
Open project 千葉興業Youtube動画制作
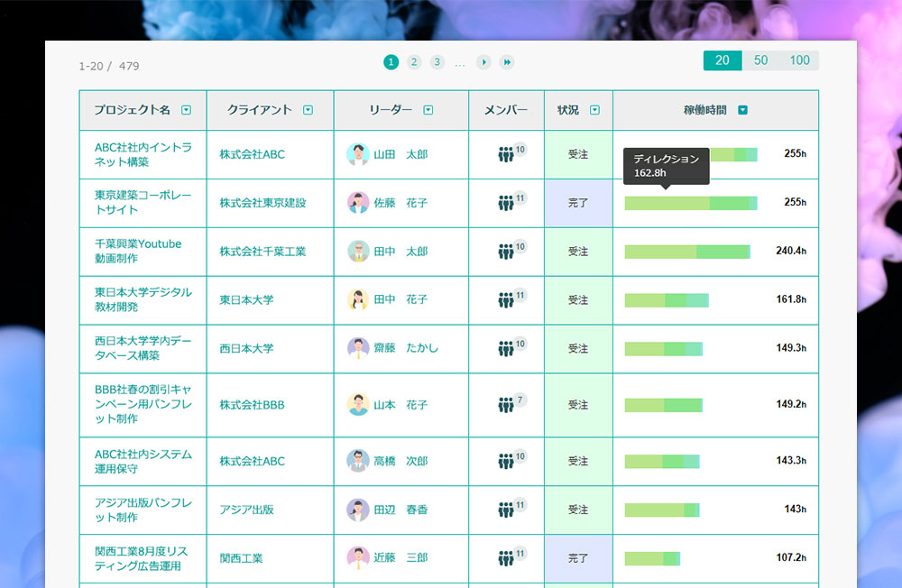tap(138, 252)
